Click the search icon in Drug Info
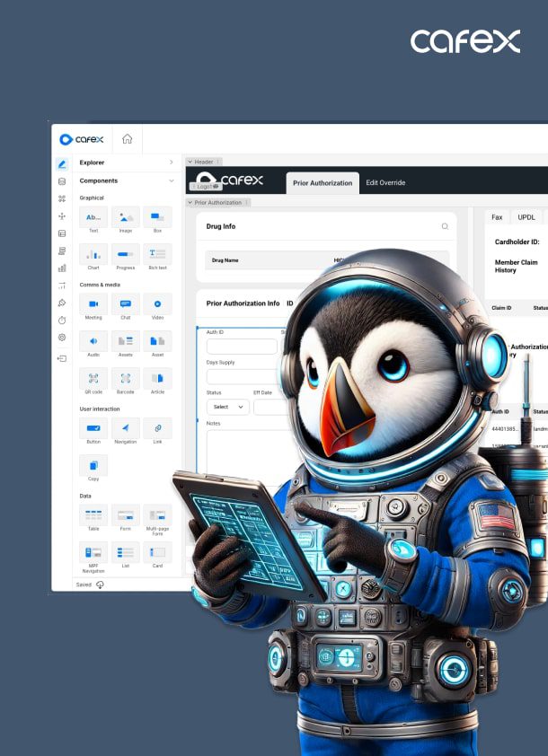The height and width of the screenshot is (756, 548). coord(444,227)
